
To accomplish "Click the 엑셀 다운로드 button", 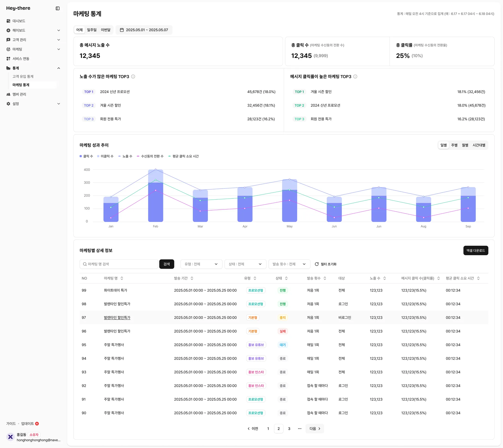I will [475, 251].
